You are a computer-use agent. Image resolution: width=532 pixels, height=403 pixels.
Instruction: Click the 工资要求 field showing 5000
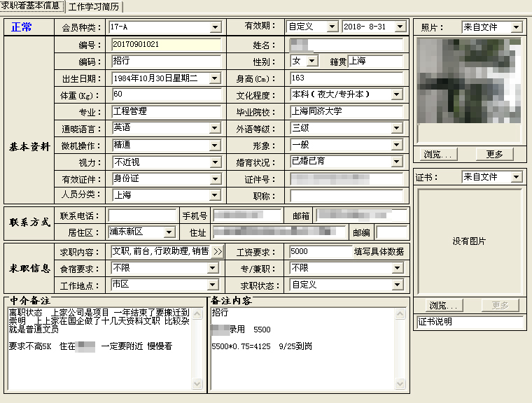click(321, 251)
